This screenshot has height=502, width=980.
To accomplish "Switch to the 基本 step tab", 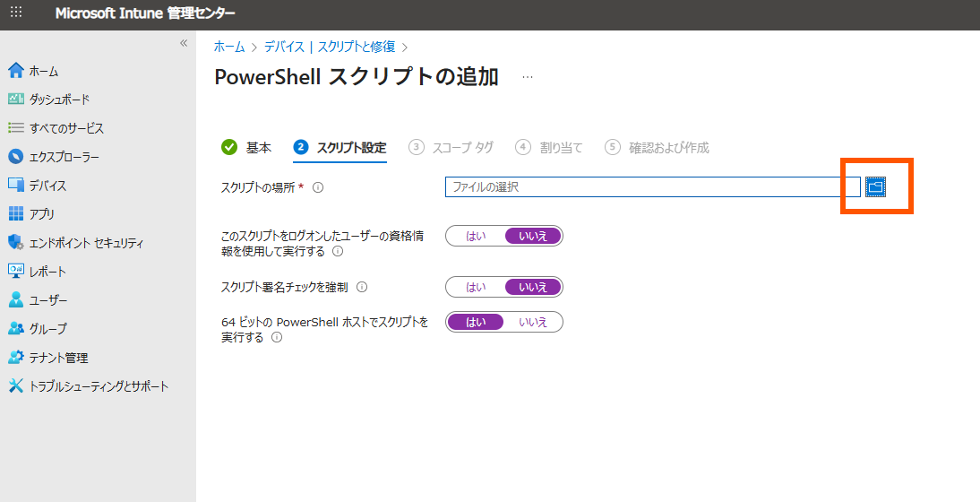I will 246,148.
